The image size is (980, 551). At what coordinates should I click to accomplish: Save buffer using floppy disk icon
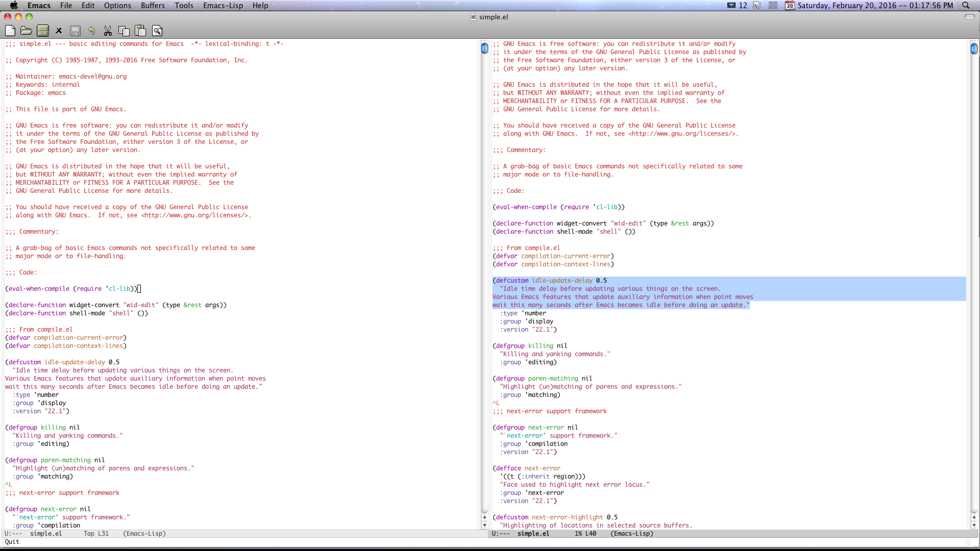pos(75,31)
